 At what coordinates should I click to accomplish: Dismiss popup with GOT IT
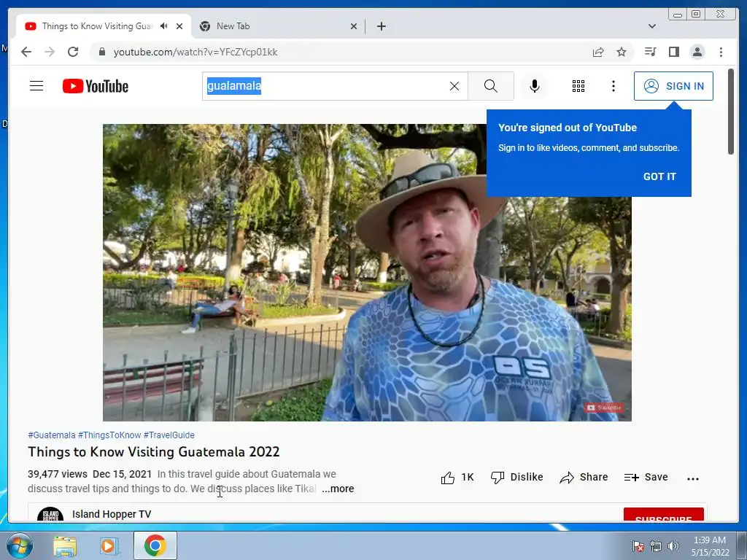(x=659, y=176)
